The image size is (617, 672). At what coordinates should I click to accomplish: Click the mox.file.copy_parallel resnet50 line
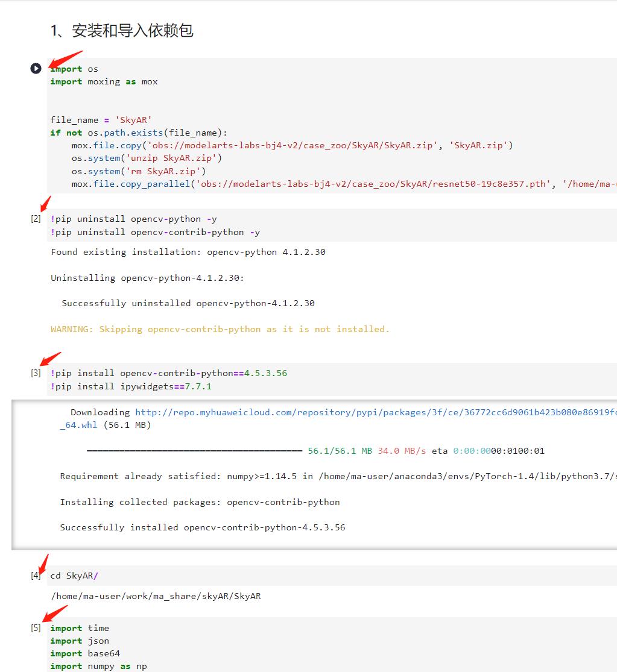coord(344,184)
